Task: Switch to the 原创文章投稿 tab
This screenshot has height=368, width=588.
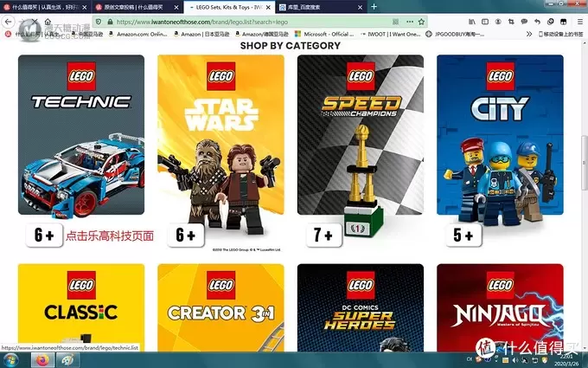Action: 137,7
